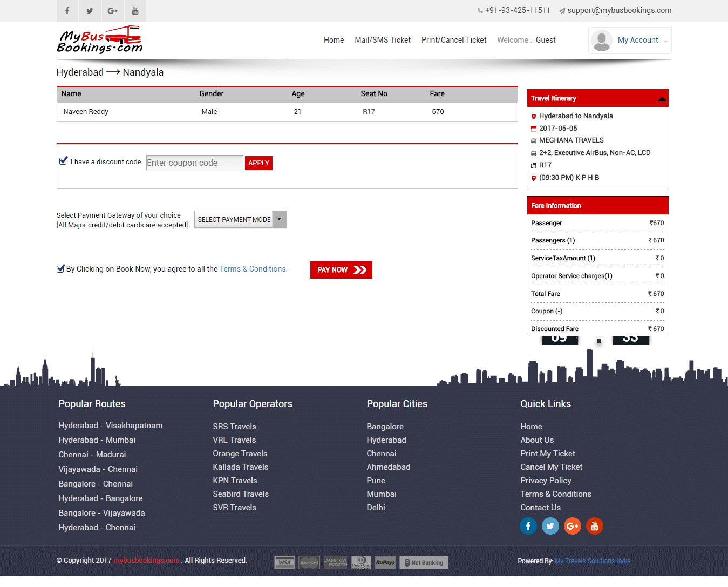This screenshot has height=587, width=728.
Task: Open Seabird Travels operator link
Action: (x=241, y=494)
